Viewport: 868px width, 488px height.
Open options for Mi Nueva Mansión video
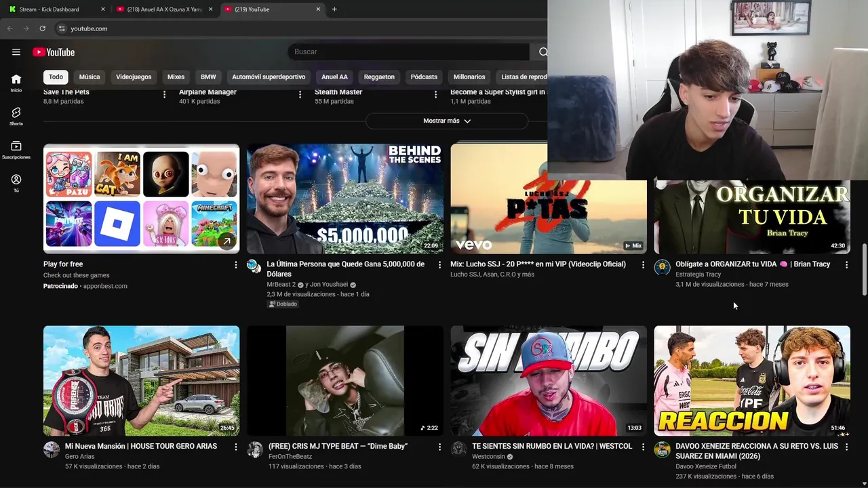point(236,447)
